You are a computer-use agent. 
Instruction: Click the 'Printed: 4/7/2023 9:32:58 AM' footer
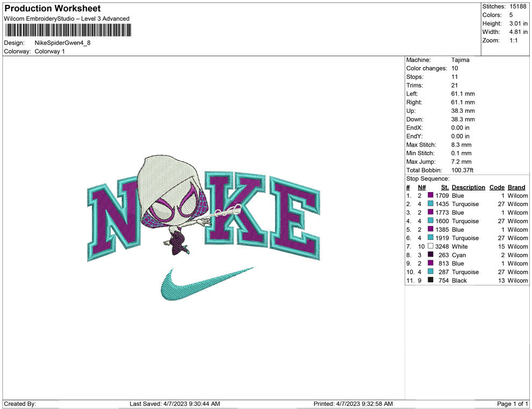click(353, 404)
